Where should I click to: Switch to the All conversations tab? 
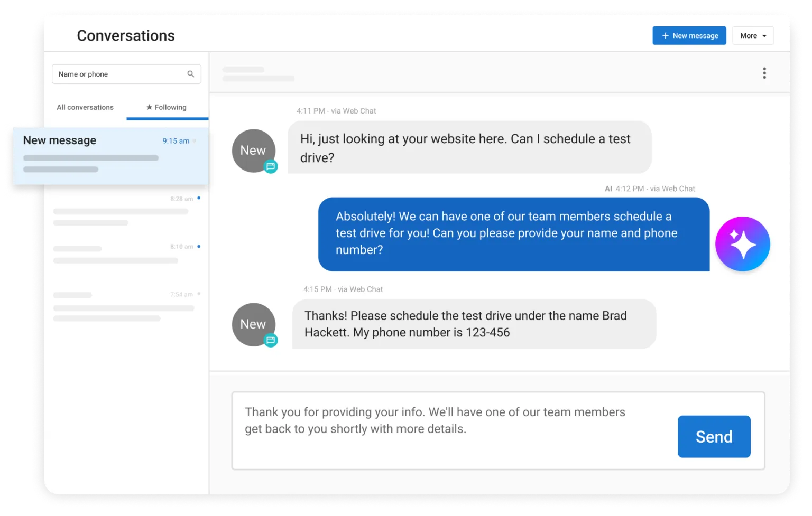85,107
